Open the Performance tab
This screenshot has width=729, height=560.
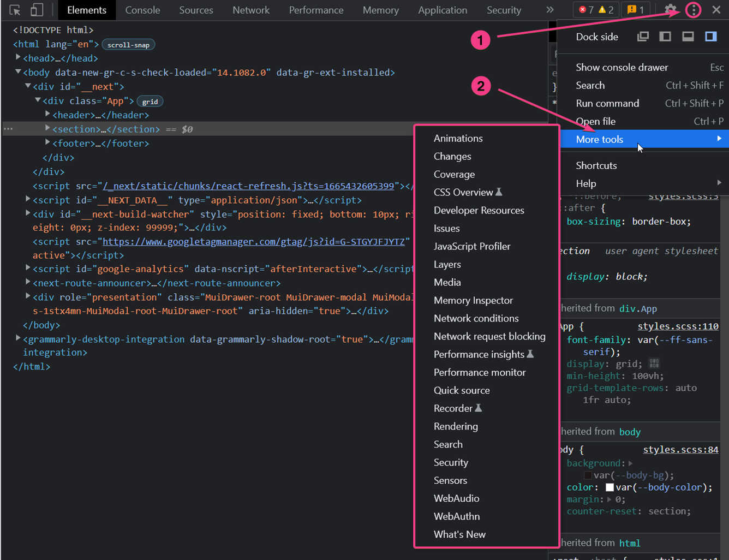pyautogui.click(x=316, y=10)
